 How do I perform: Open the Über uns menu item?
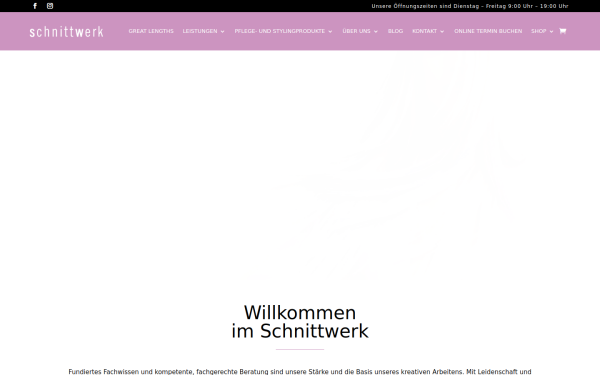tap(356, 31)
